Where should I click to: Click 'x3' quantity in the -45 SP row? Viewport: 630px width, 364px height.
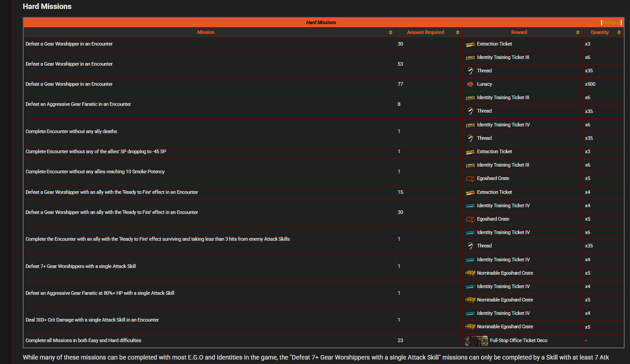click(x=588, y=152)
